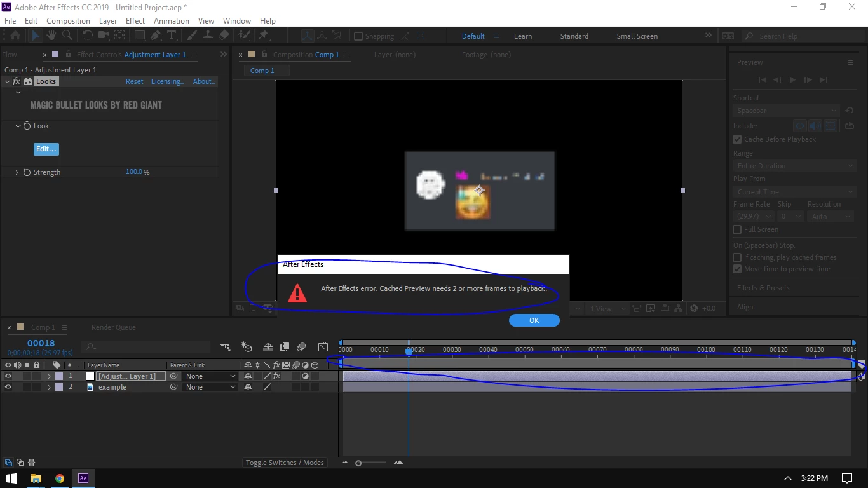Viewport: 868px width, 488px height.
Task: Click the Last Frame button in Preview panel
Action: coord(824,80)
